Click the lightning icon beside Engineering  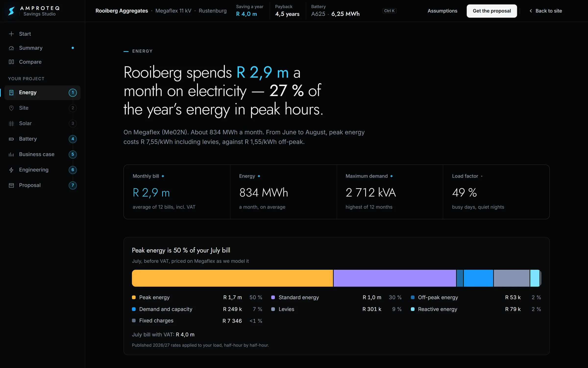pyautogui.click(x=11, y=170)
